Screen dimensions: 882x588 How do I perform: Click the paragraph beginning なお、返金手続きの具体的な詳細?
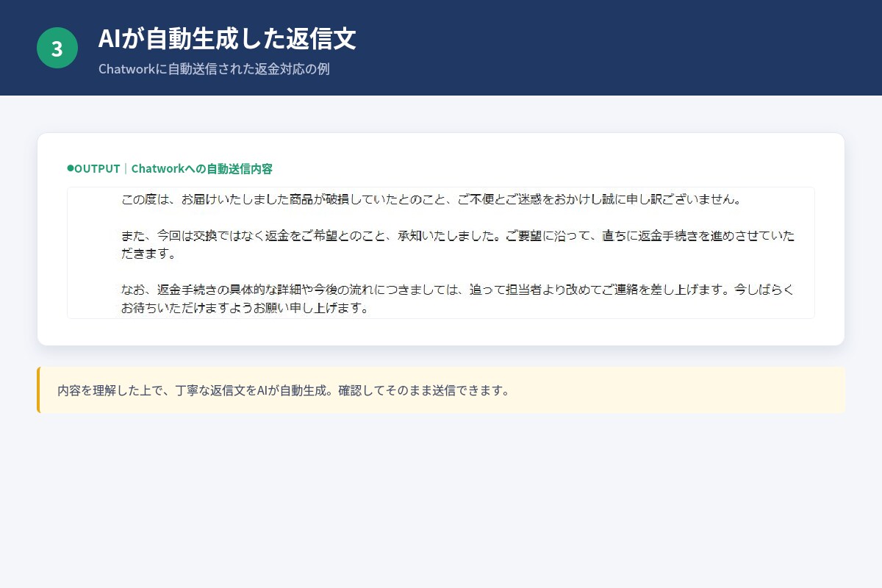coord(457,298)
